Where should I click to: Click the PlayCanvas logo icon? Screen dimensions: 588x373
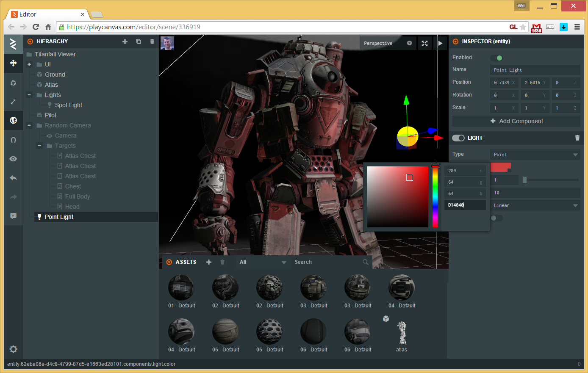point(13,44)
